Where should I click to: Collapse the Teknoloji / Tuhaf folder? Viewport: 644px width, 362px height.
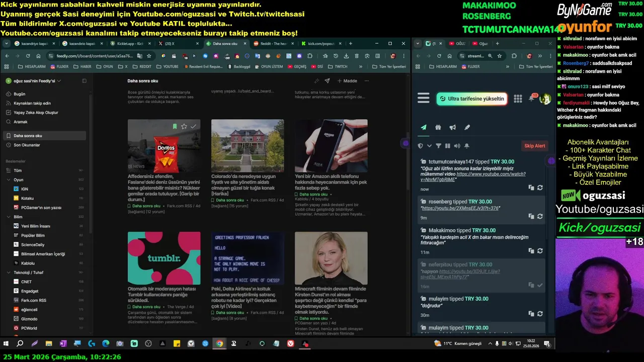(x=9, y=273)
